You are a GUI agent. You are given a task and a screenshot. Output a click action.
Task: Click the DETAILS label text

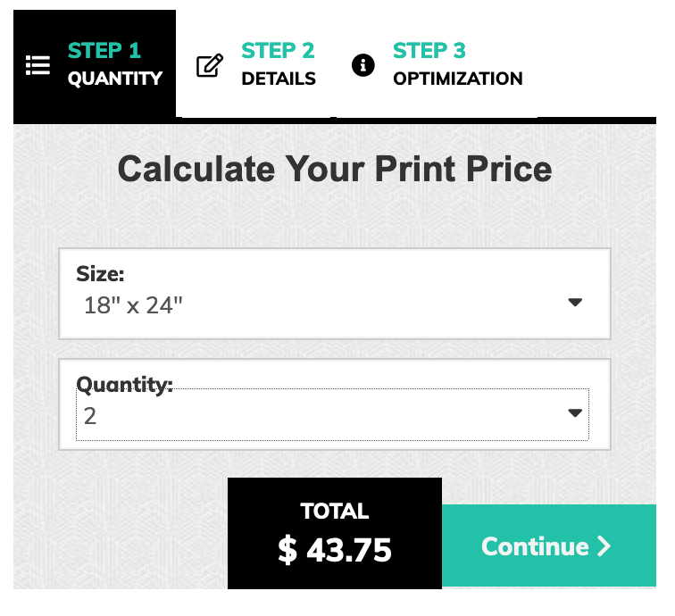(279, 79)
